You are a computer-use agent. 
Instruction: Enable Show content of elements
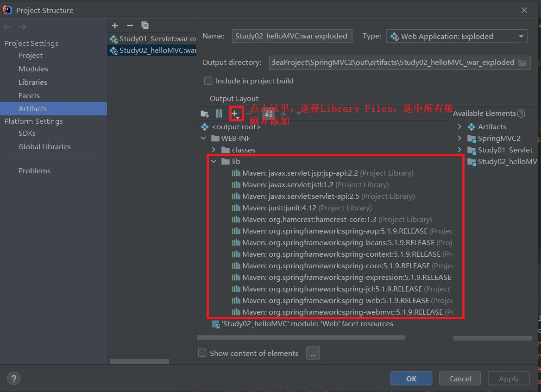pos(202,353)
